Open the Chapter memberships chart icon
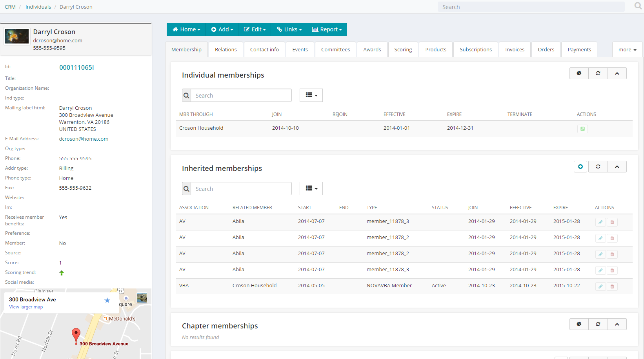Viewport: 644px width, 359px height. tap(579, 324)
